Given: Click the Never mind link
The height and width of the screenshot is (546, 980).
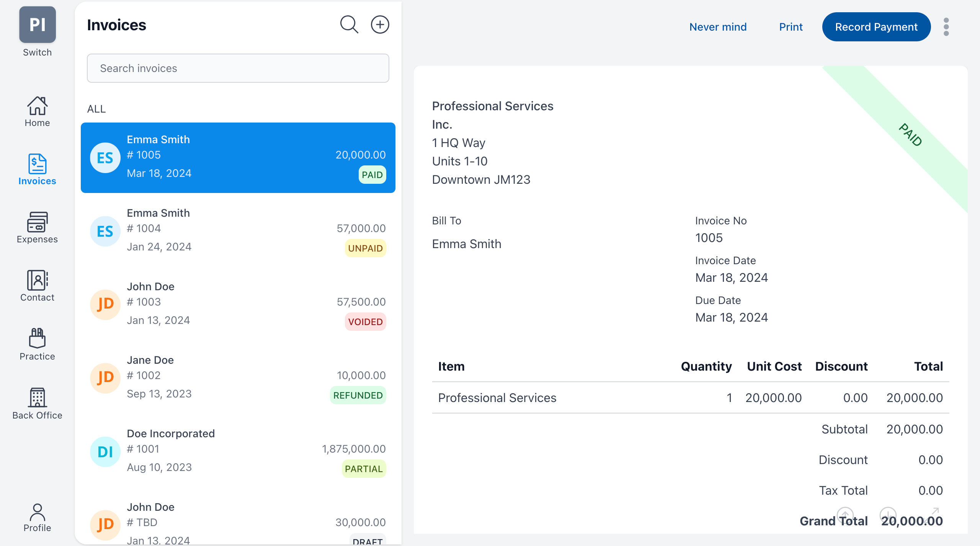Looking at the screenshot, I should 718,27.
